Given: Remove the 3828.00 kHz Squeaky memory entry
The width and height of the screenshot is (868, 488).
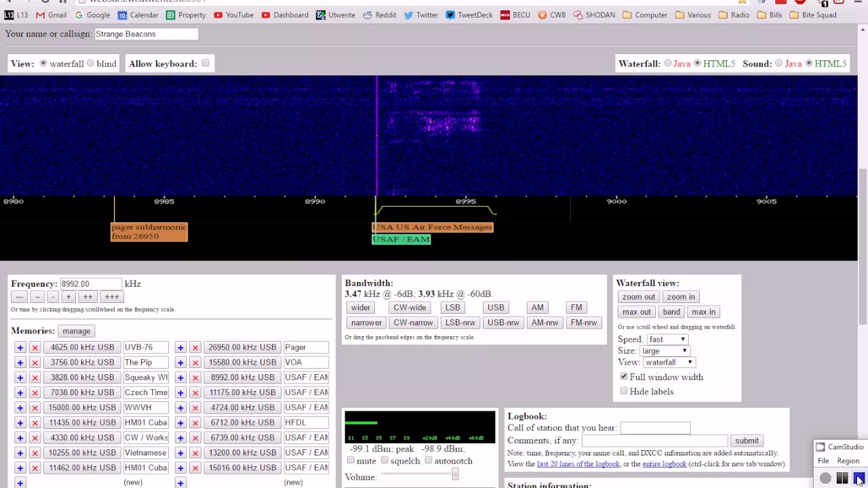Looking at the screenshot, I should [x=35, y=378].
